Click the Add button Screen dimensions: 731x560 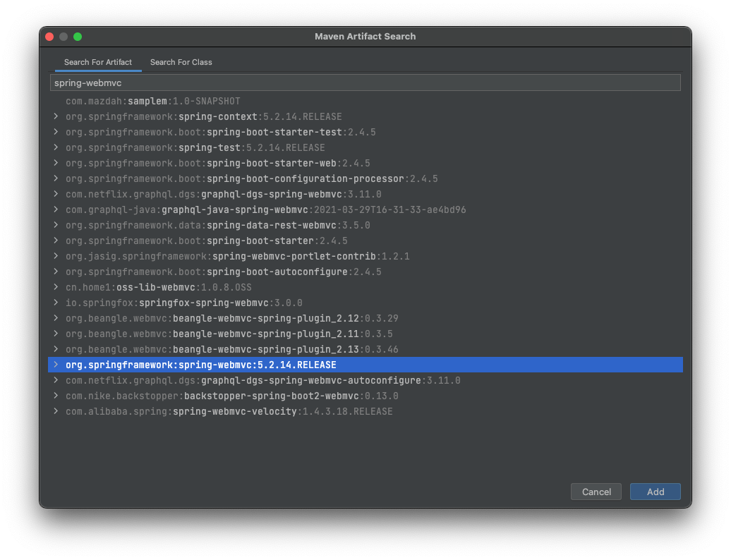[x=655, y=492]
